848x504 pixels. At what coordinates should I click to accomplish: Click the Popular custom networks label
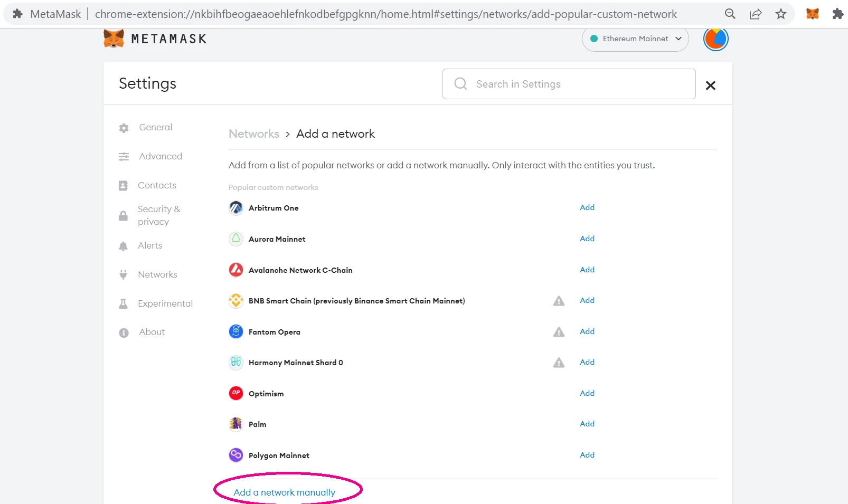pos(273,187)
